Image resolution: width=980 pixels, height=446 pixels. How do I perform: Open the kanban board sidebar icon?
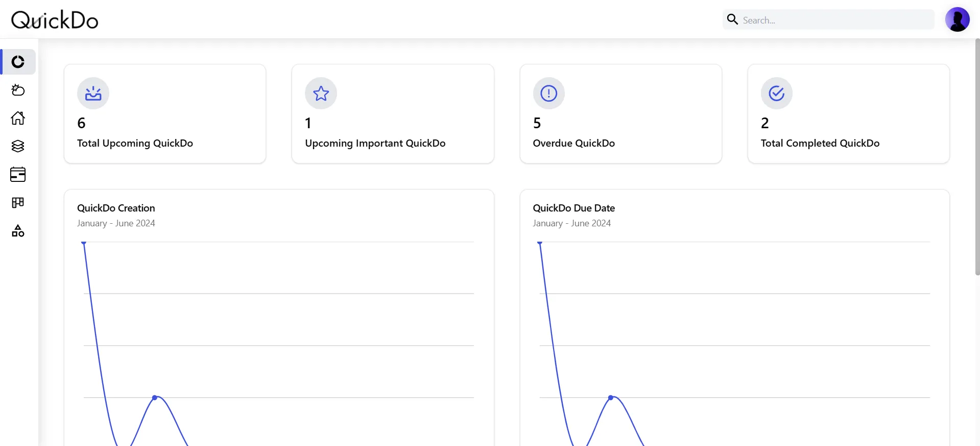pos(18,203)
